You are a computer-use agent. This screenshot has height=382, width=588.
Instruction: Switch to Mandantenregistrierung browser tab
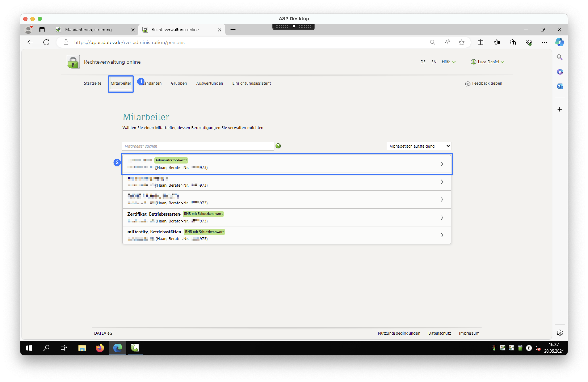point(89,30)
